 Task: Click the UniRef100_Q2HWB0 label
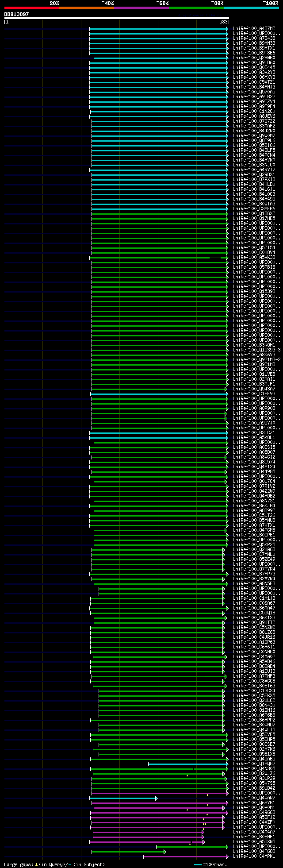point(254,58)
